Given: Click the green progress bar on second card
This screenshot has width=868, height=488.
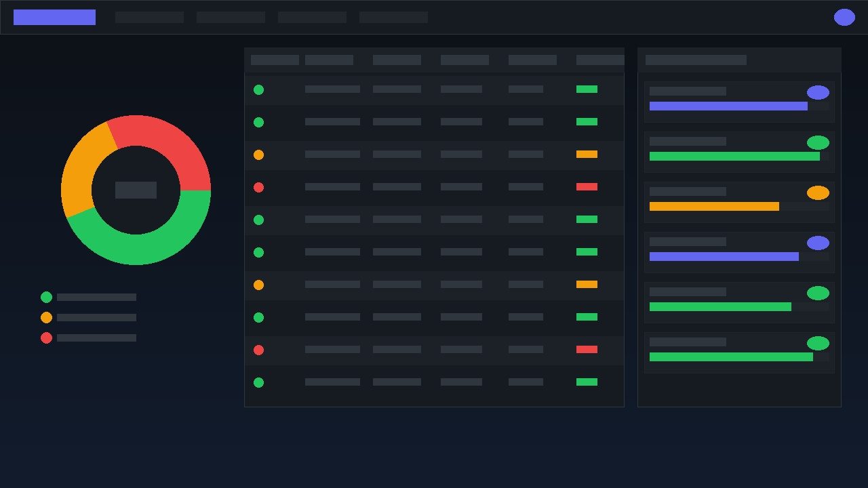Looking at the screenshot, I should [734, 157].
